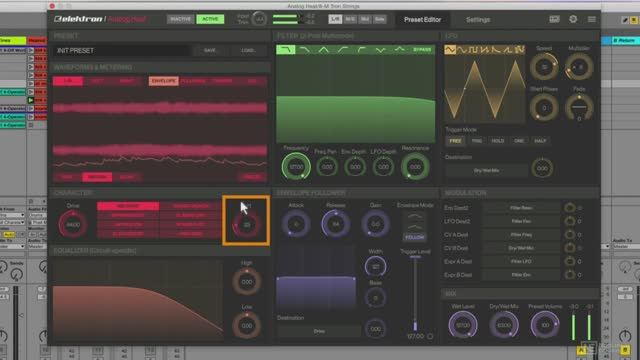Viewport: 640px width, 360px height.
Task: Open Envelope Follower Destination Drive dropdown
Action: (319, 331)
